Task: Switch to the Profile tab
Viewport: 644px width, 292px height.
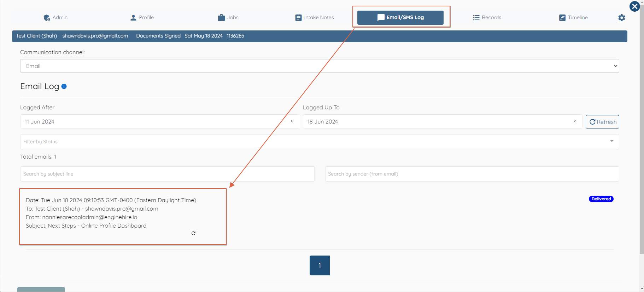Action: pyautogui.click(x=142, y=17)
